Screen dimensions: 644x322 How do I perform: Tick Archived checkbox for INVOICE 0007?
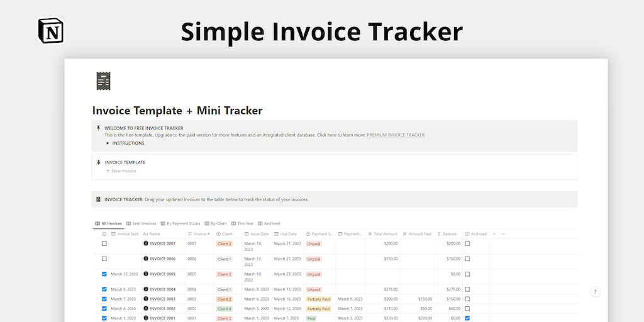pos(467,243)
